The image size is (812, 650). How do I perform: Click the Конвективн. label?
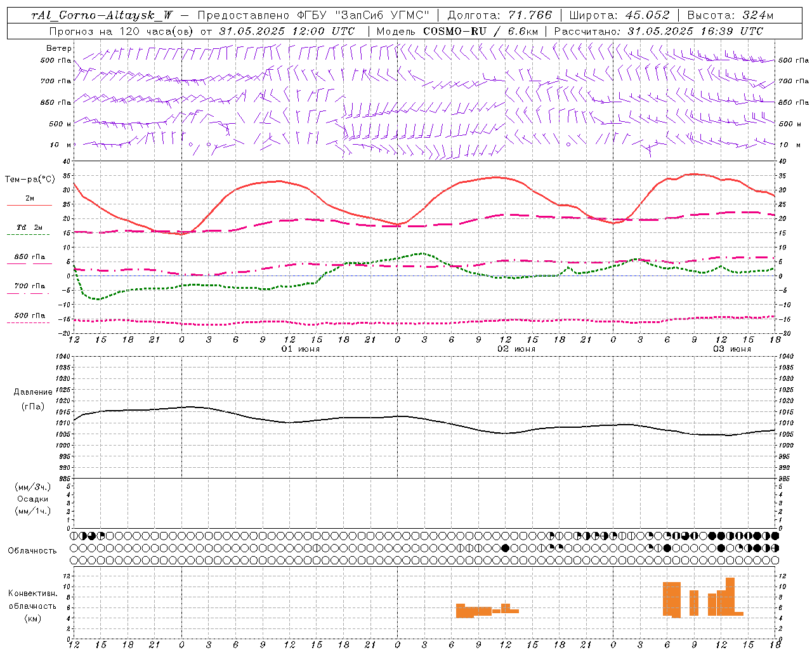click(32, 594)
